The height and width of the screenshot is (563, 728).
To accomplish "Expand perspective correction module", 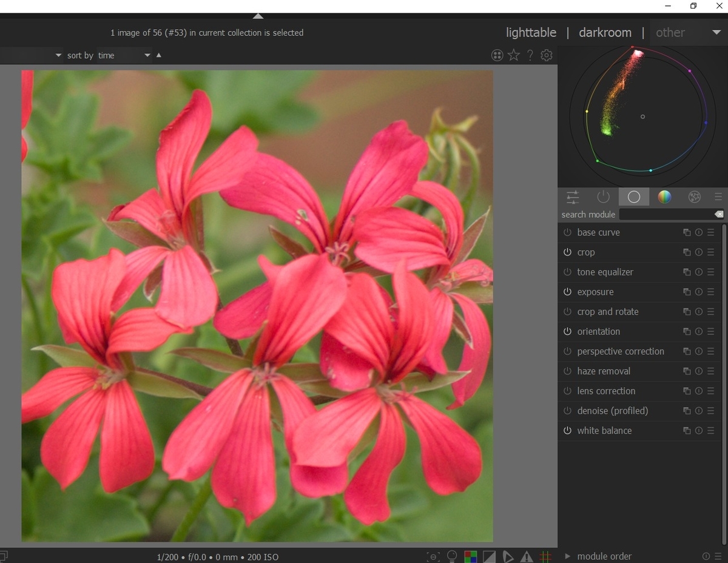I will click(621, 351).
